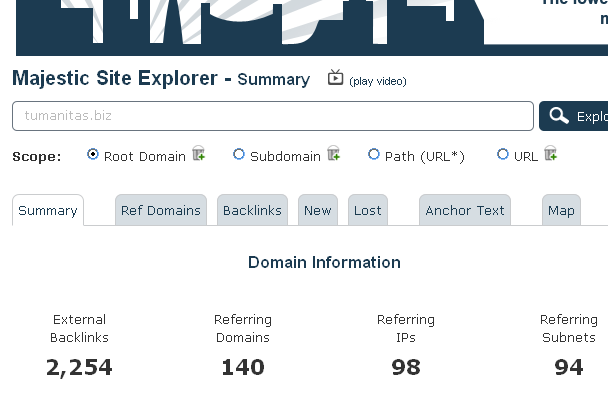Pick the URL scope radio button

(x=503, y=155)
